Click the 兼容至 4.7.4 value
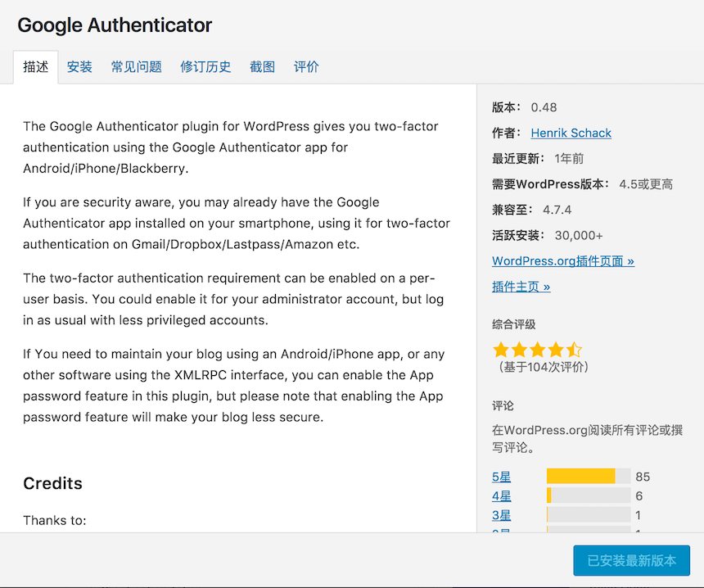The image size is (704, 588). 557,210
